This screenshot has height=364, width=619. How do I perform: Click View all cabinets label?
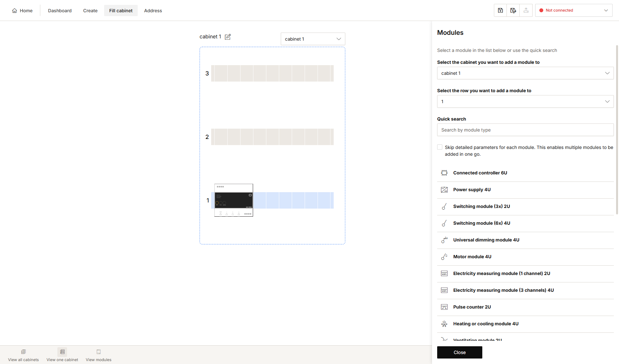tap(23, 360)
